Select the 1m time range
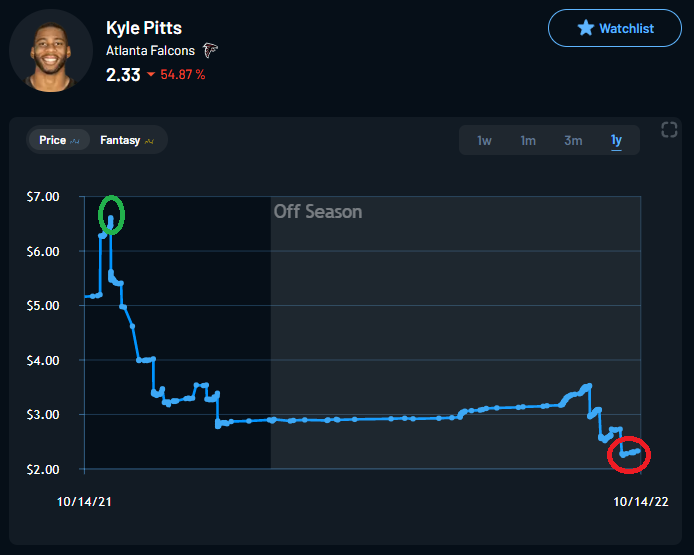This screenshot has height=555, width=694. point(528,140)
